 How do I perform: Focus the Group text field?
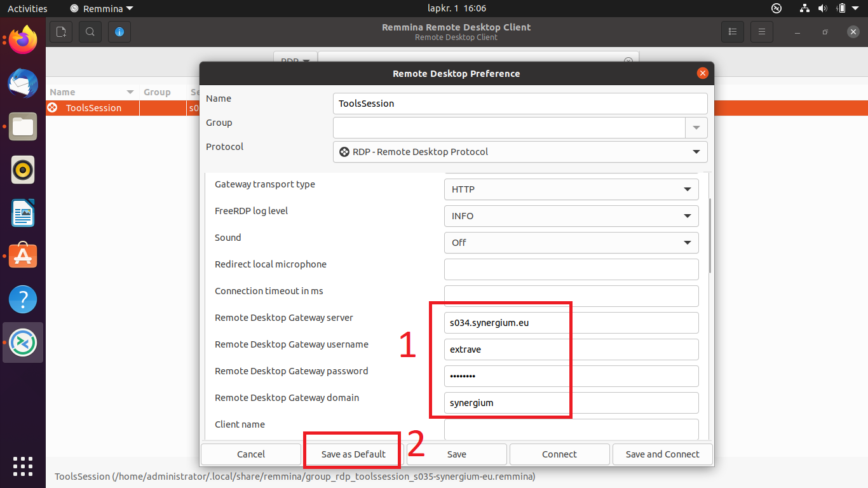click(509, 128)
